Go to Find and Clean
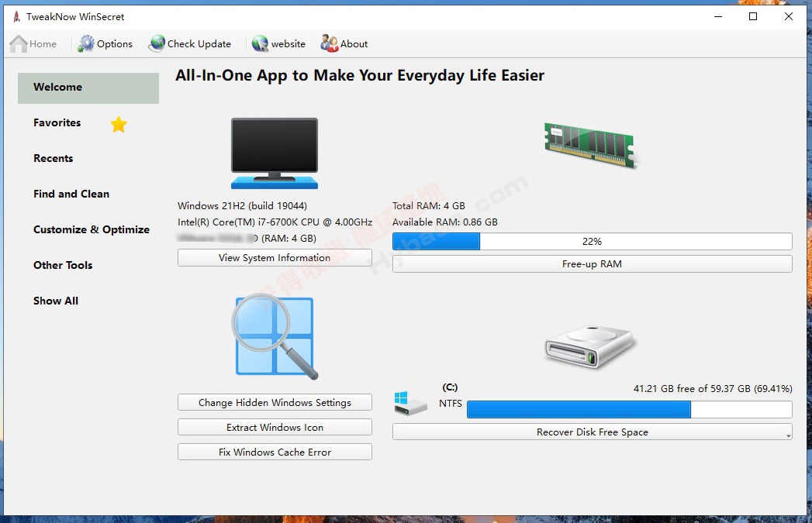Viewport: 812px width, 523px height. [x=71, y=194]
